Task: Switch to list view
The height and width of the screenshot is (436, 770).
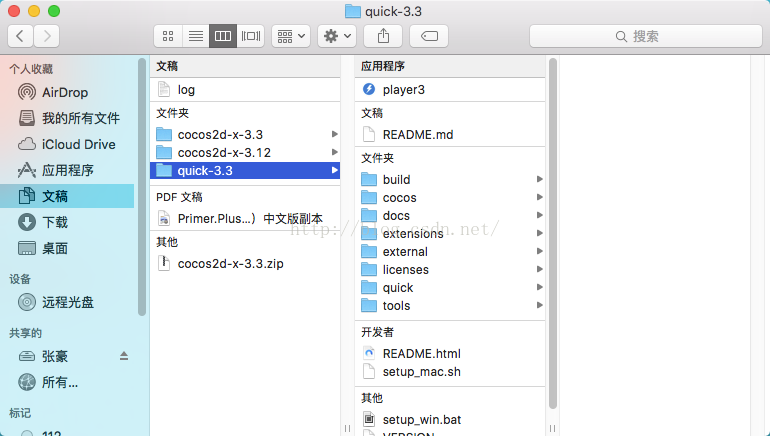Action: [x=195, y=36]
